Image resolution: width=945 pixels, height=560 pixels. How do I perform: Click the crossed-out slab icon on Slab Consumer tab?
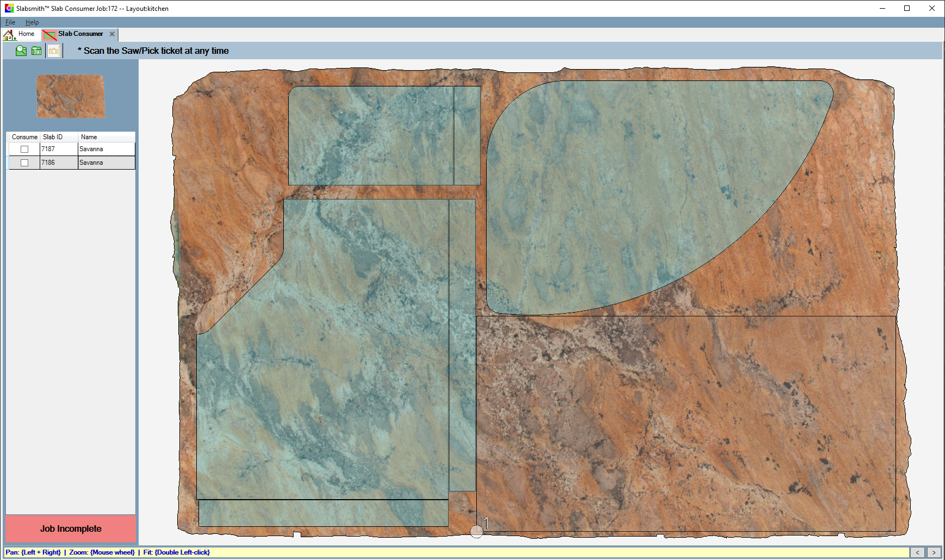[x=49, y=35]
